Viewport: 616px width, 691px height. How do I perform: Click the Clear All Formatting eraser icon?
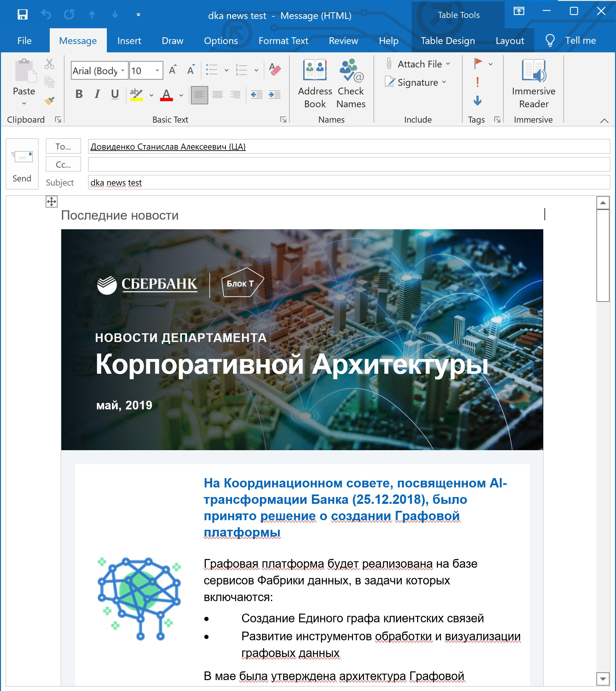(275, 70)
